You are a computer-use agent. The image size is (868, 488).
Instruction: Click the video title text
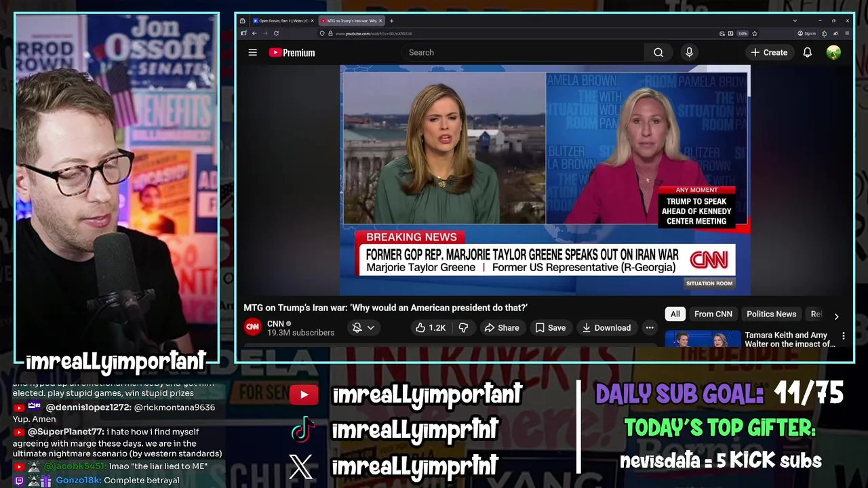(x=385, y=308)
